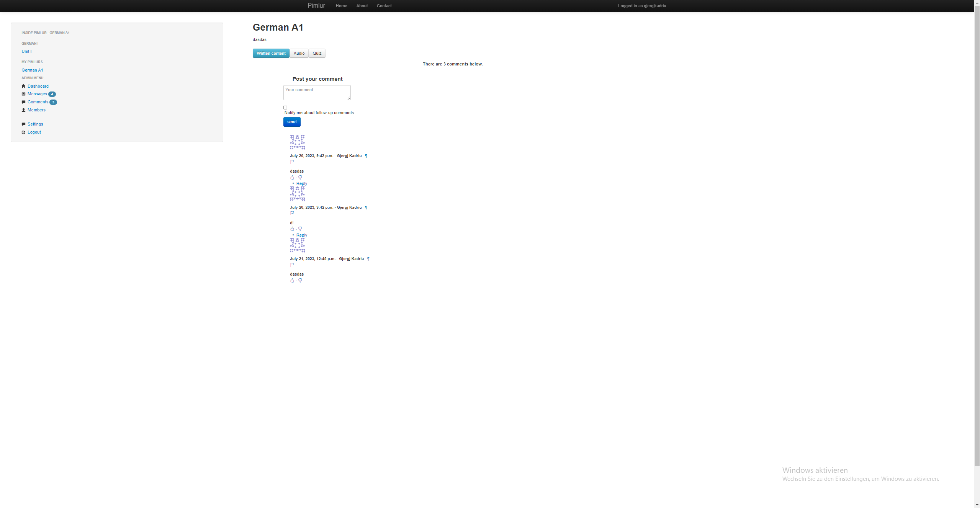The image size is (980, 508).
Task: Click the Dashboard home icon
Action: (x=23, y=86)
